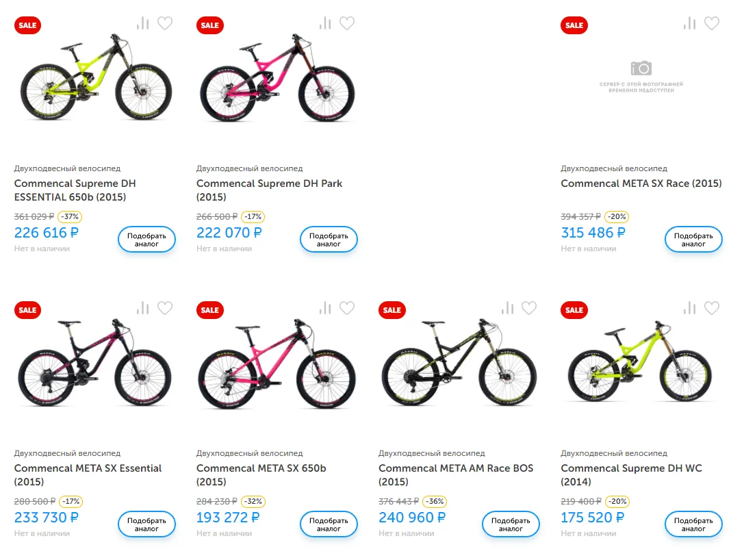Favorite the Commencal META SX Essential bike
This screenshot has width=744, height=560.
pyautogui.click(x=165, y=309)
